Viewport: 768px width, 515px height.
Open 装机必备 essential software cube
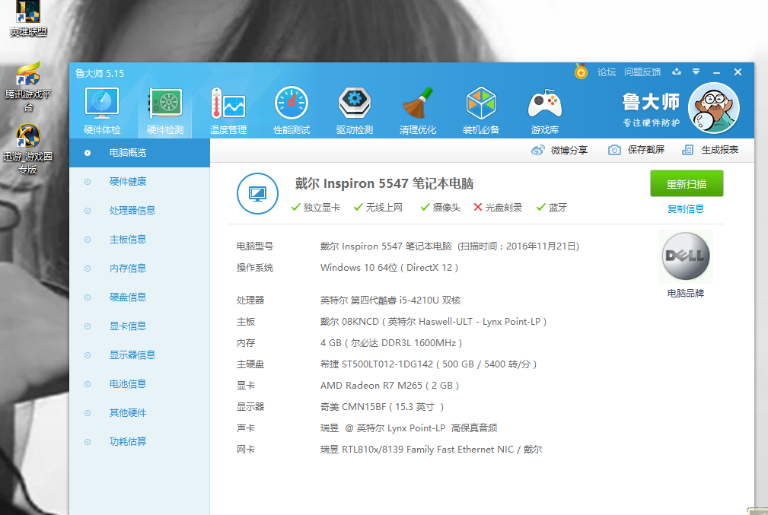[481, 111]
